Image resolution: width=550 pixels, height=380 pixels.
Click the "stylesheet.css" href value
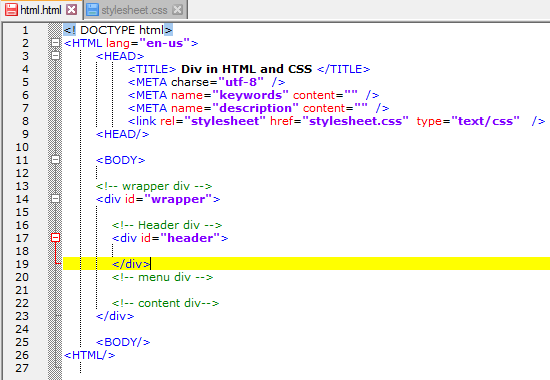[x=355, y=121]
